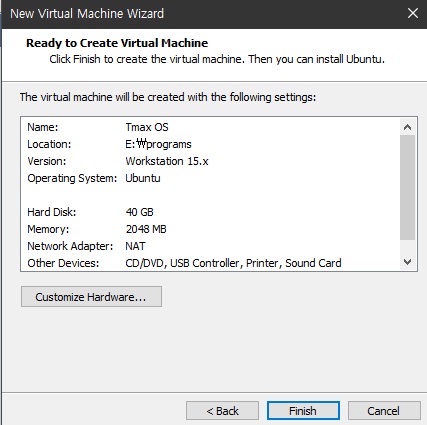Open Customize Hardware settings
Screen dimensions: 427x425
click(91, 297)
